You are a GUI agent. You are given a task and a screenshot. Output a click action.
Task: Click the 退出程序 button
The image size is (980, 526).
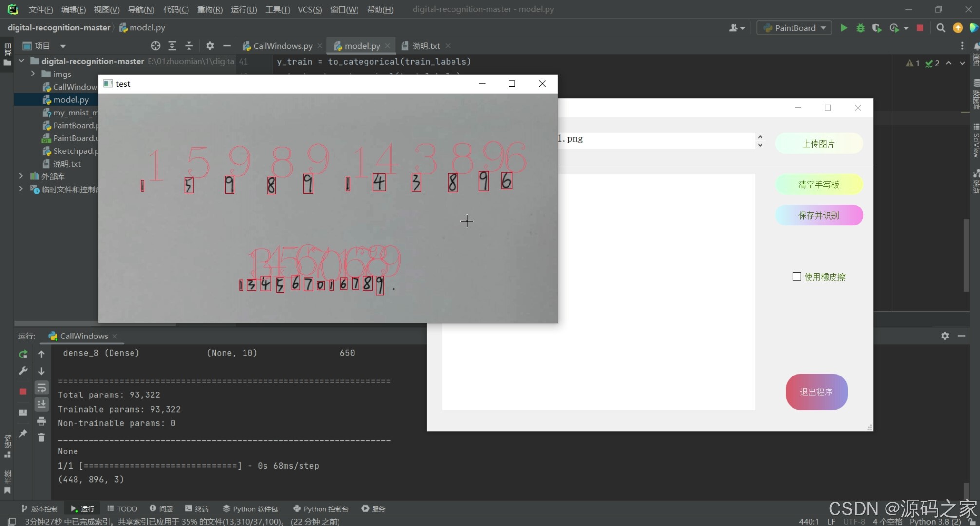coord(816,392)
